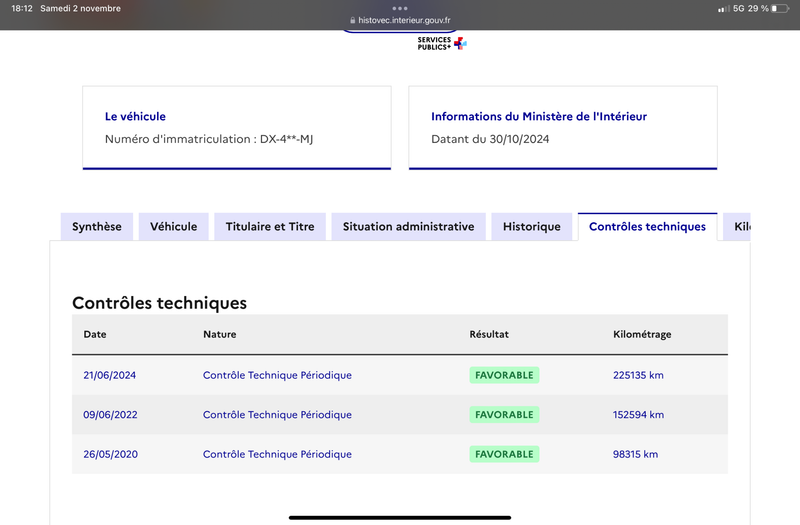Click the Contrôles techniques section heading
The height and width of the screenshot is (525, 800).
[159, 303]
